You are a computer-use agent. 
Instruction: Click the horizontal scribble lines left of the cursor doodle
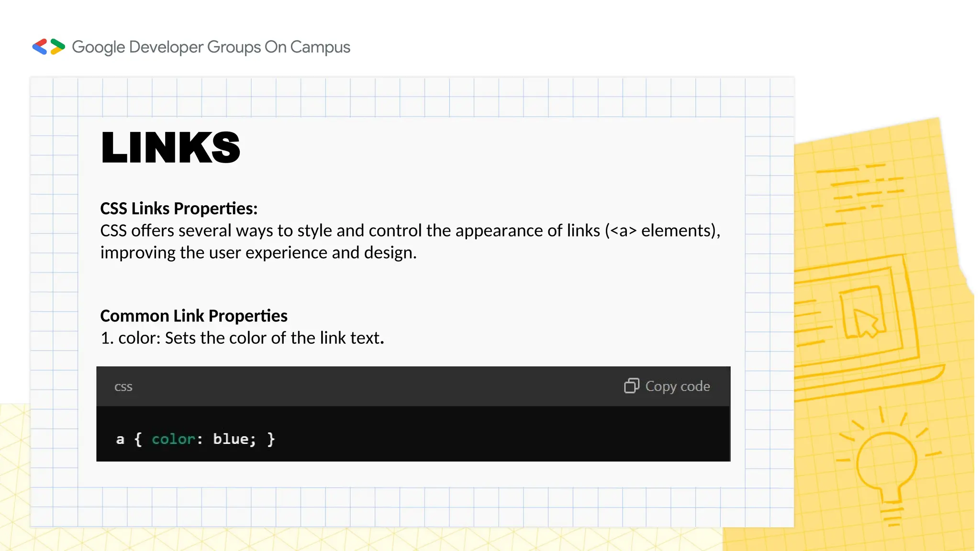[812, 320]
